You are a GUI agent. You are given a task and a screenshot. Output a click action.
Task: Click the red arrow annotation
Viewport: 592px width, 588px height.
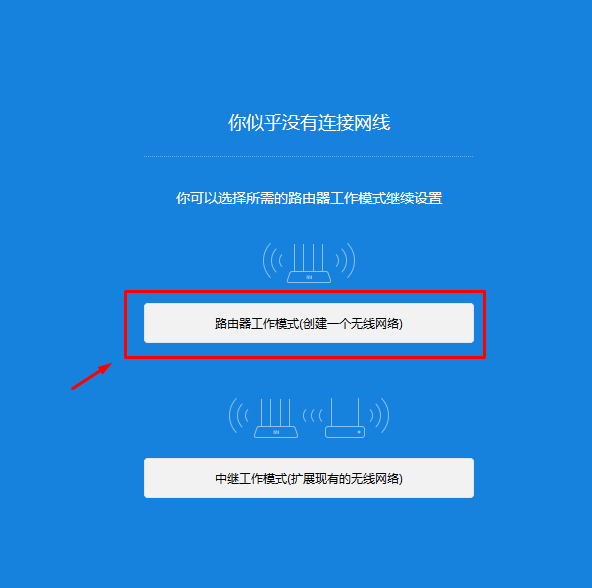tap(92, 376)
